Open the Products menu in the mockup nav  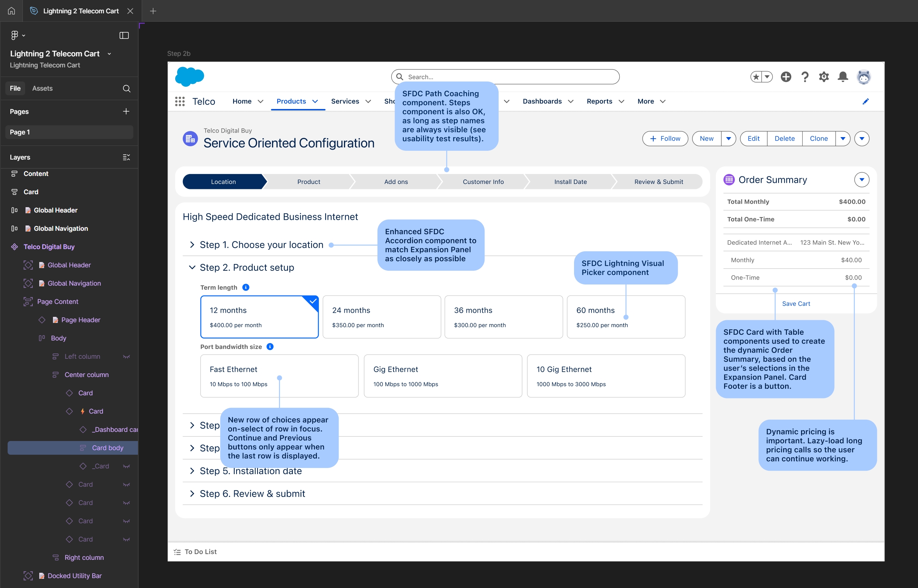291,101
